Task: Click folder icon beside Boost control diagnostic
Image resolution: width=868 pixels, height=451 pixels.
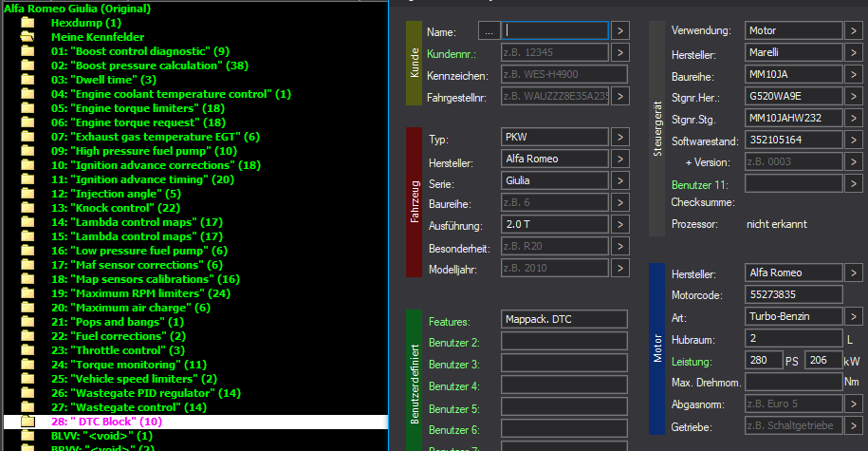Action: tap(28, 51)
